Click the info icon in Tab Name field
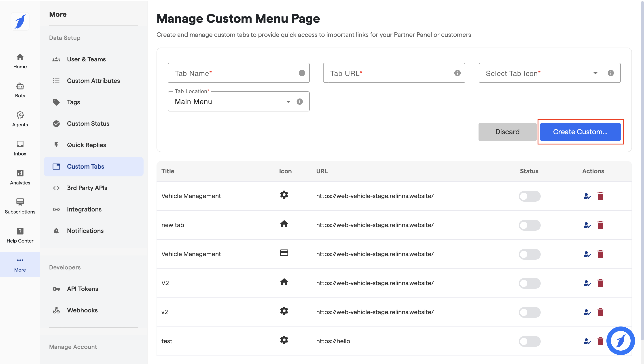Image resolution: width=644 pixels, height=364 pixels. pyautogui.click(x=302, y=73)
